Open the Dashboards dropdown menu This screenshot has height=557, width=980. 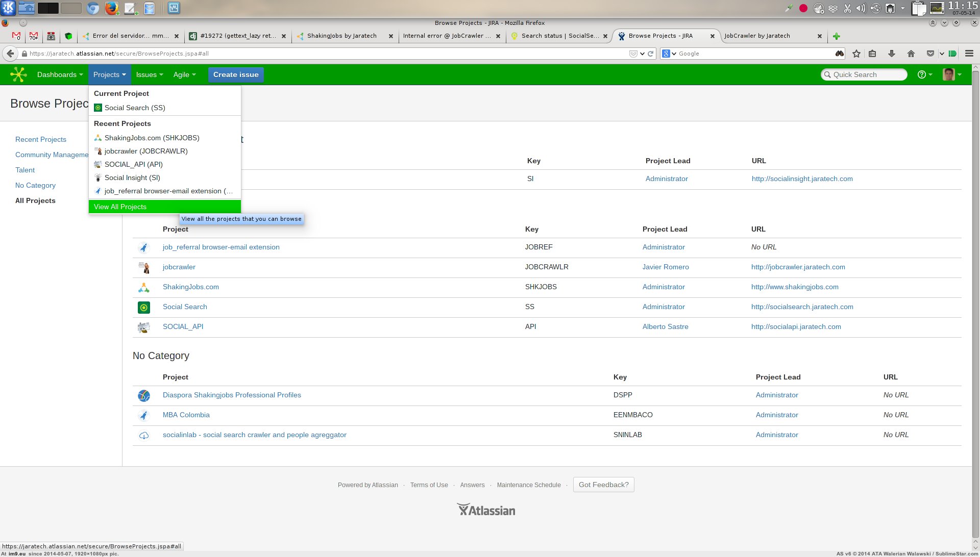pos(60,74)
